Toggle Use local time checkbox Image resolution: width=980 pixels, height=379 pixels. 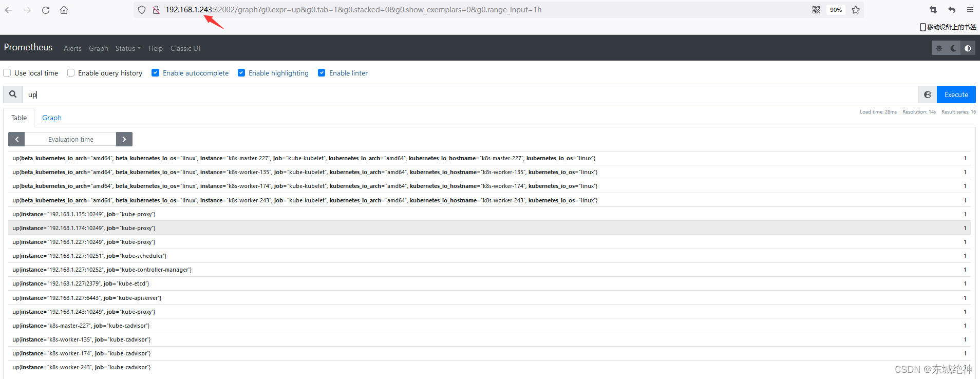tap(7, 73)
